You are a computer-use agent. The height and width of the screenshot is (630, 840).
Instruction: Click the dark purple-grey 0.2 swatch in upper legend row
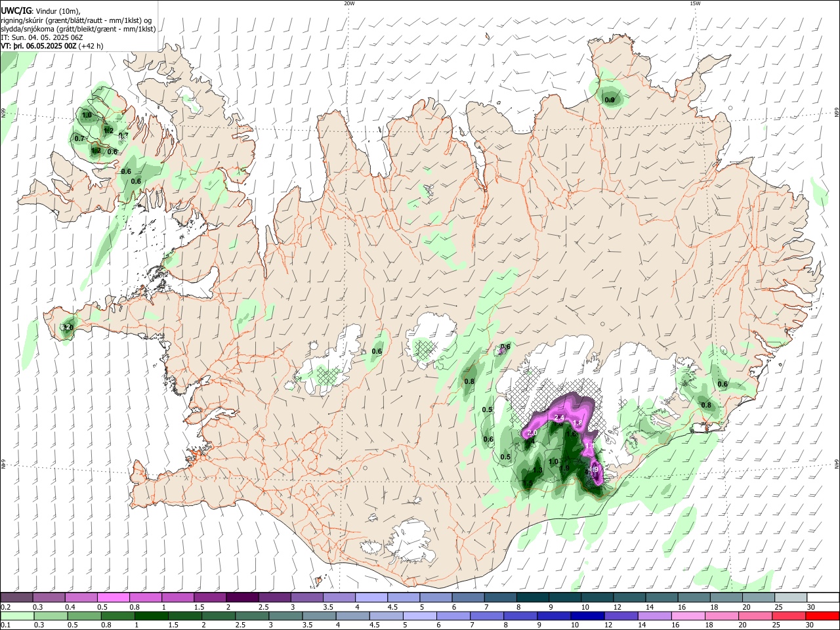click(16, 598)
